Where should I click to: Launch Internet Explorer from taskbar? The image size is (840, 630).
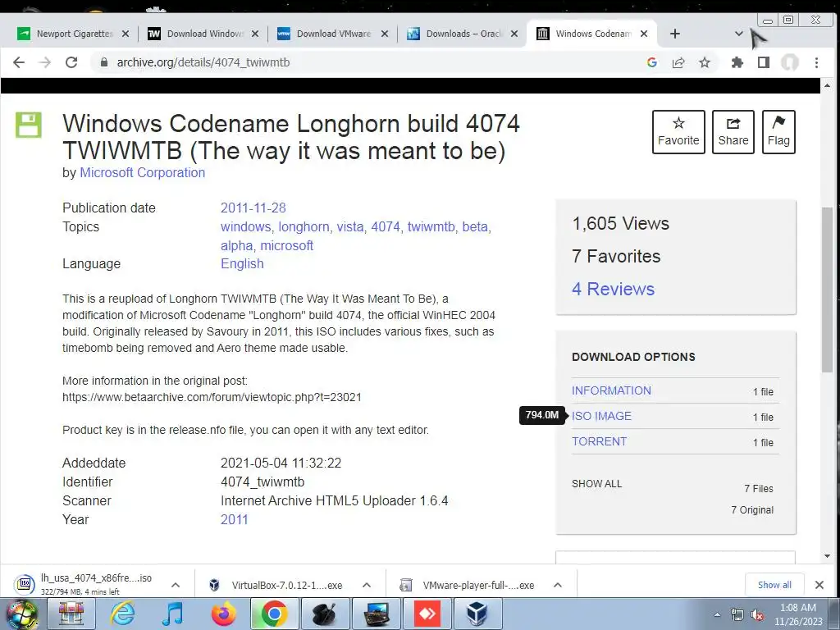(123, 614)
